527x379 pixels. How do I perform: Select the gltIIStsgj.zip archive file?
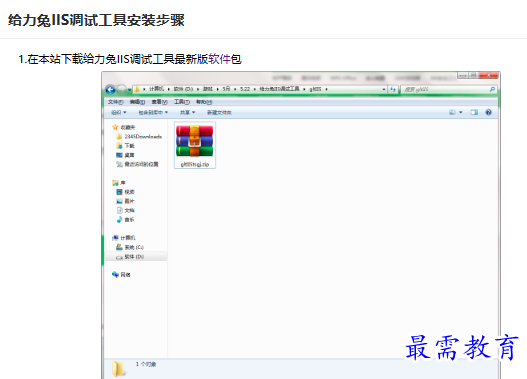(x=195, y=145)
